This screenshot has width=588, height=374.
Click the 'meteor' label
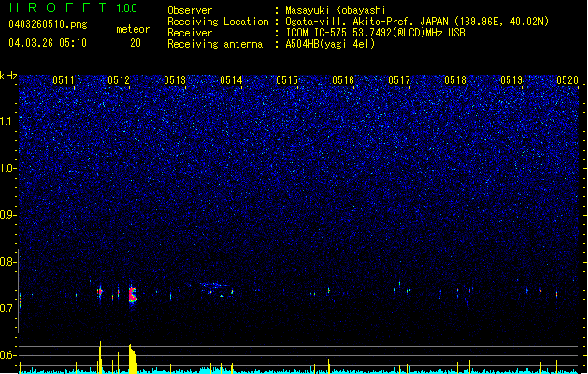pos(133,29)
